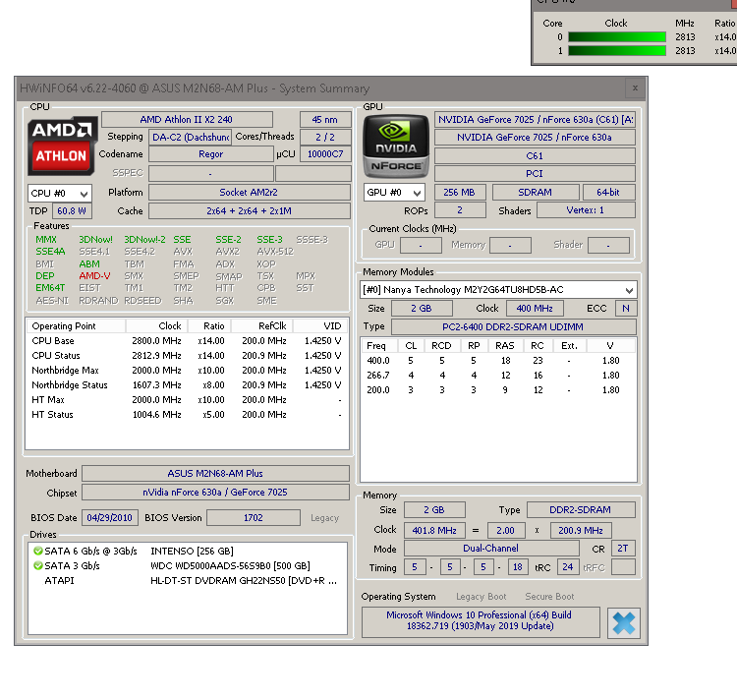Close the System Summary window
Viewport: 737px width, 700px height.
[635, 87]
